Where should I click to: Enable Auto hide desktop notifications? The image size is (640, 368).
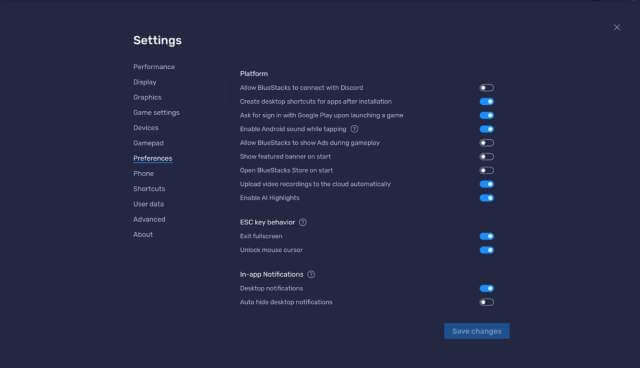coord(487,302)
